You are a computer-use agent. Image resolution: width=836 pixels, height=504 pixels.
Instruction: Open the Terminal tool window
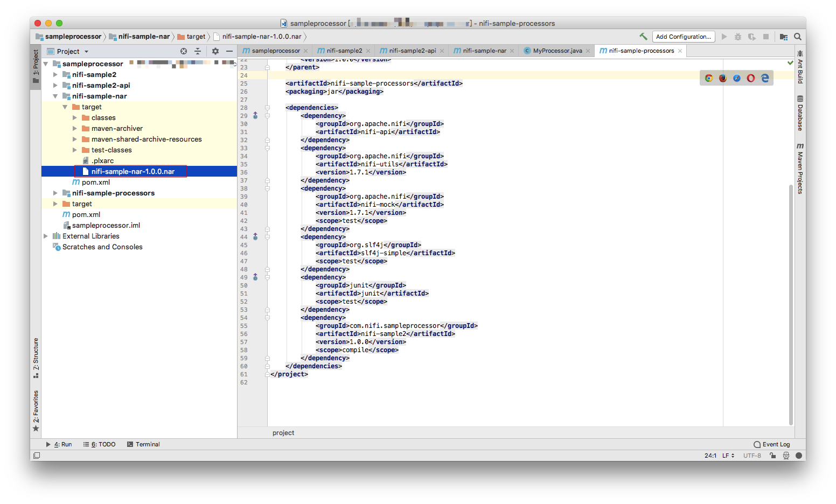pos(143,445)
